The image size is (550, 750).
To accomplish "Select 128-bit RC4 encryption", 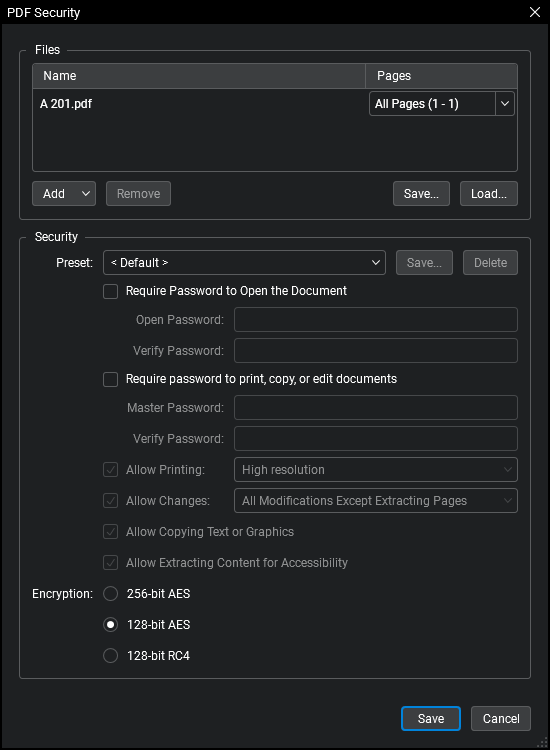I will pyautogui.click(x=110, y=655).
